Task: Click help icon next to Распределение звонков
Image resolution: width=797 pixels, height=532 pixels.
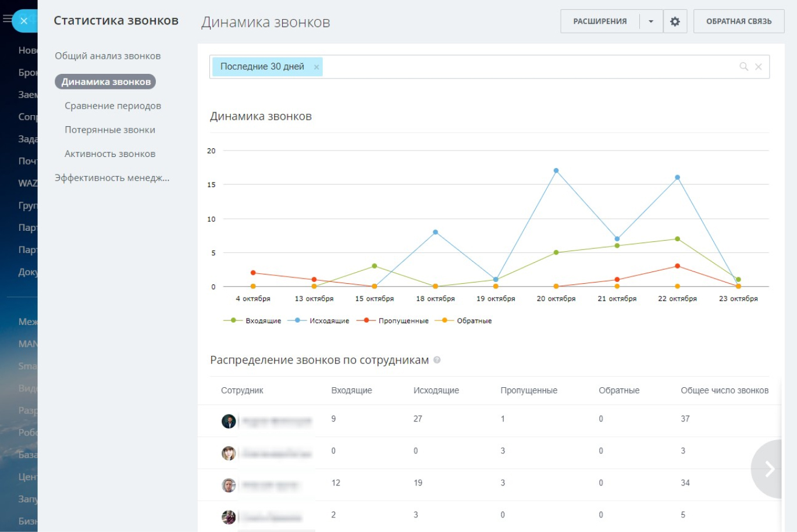Action: [x=437, y=360]
